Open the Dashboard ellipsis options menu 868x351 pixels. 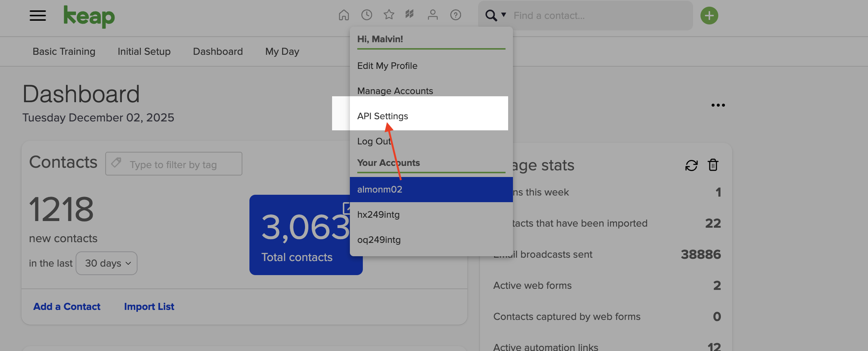(718, 105)
